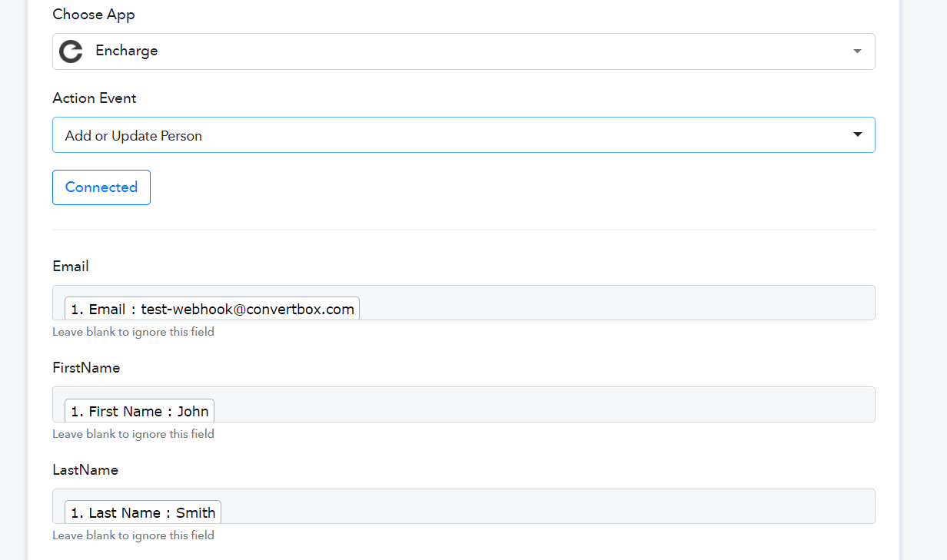Viewport: 947px width, 560px height.
Task: Expand the Action Event dropdown arrow
Action: 858,134
